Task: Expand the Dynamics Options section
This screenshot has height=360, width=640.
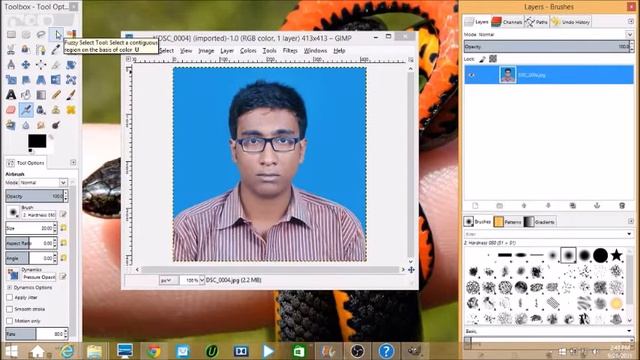Action: (x=9, y=287)
